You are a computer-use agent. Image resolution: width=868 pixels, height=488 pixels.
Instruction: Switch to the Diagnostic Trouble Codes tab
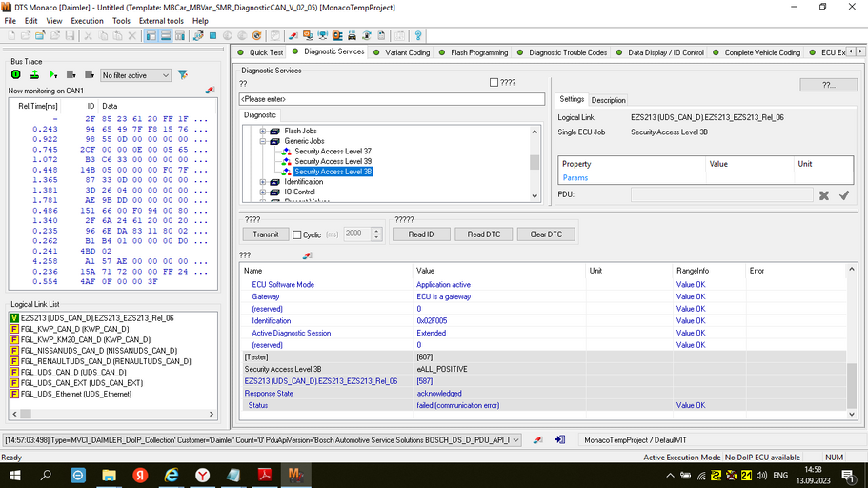(562, 52)
